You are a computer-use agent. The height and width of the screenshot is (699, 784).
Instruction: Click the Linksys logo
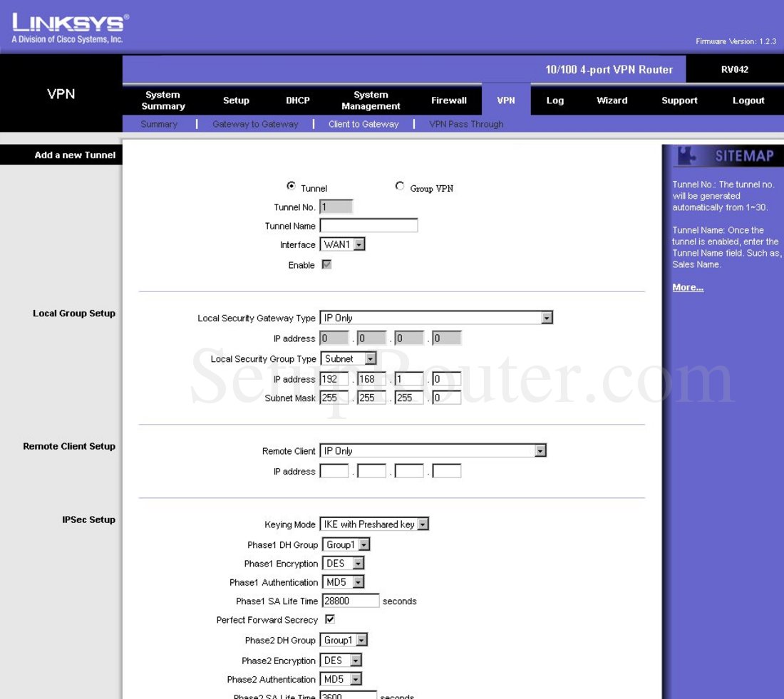click(x=70, y=28)
